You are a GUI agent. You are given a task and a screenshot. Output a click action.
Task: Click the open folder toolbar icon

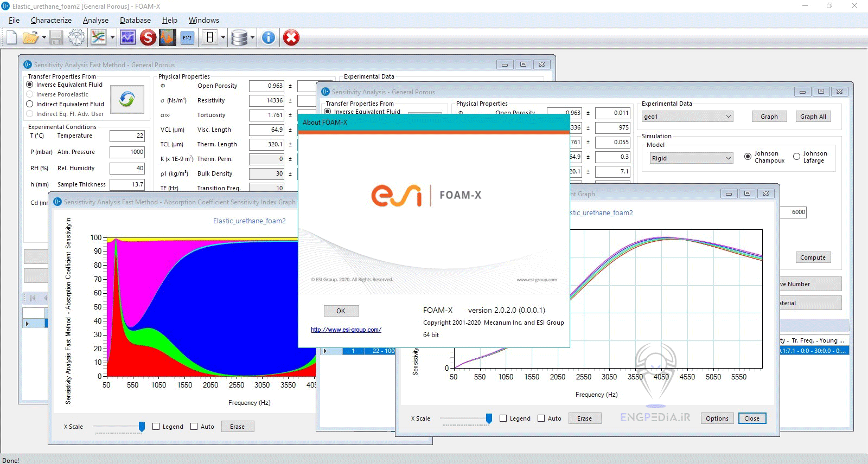pyautogui.click(x=30, y=37)
